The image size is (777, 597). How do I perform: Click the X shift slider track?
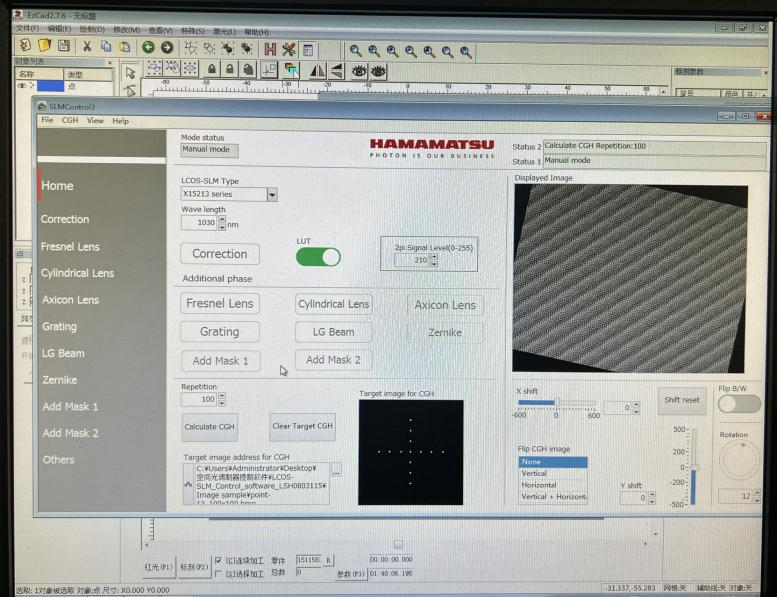pos(555,403)
